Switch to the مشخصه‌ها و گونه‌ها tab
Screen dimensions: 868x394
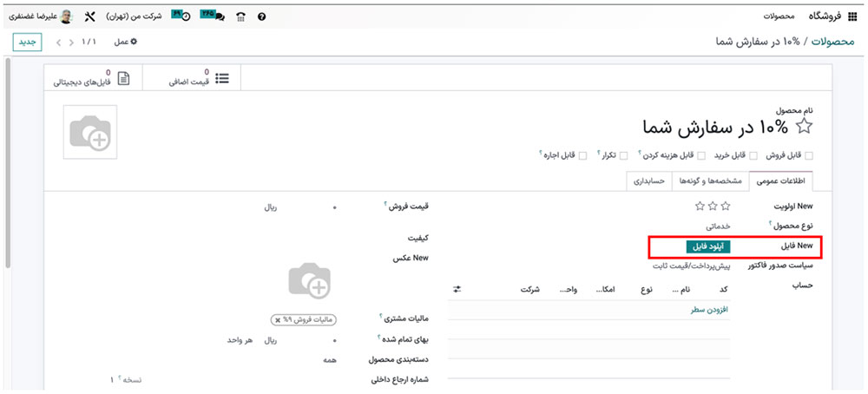(710, 181)
